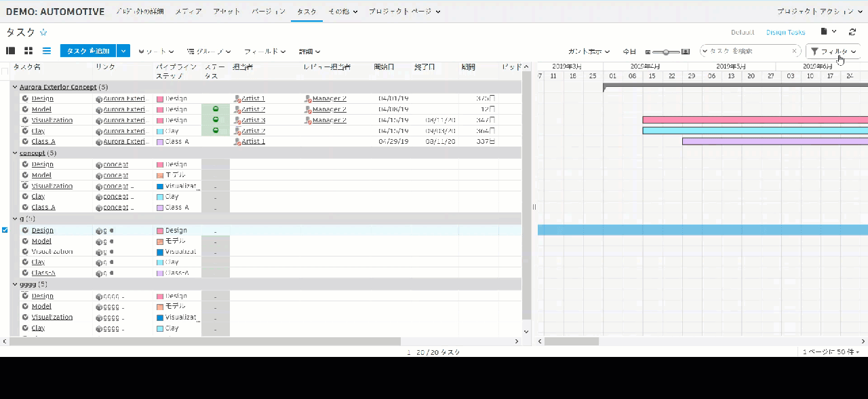Screen dimensions: 868x399
Task: Open the ガント表示 Gantt display dropdown
Action: [589, 52]
